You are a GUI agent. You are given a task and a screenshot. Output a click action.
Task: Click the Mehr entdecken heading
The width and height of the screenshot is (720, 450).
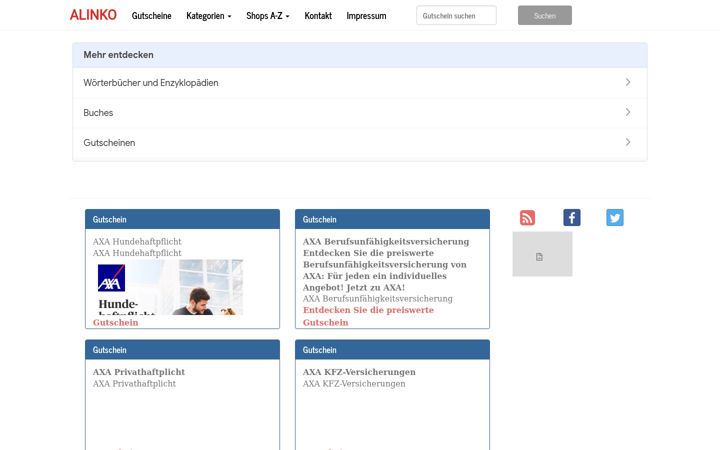(118, 55)
